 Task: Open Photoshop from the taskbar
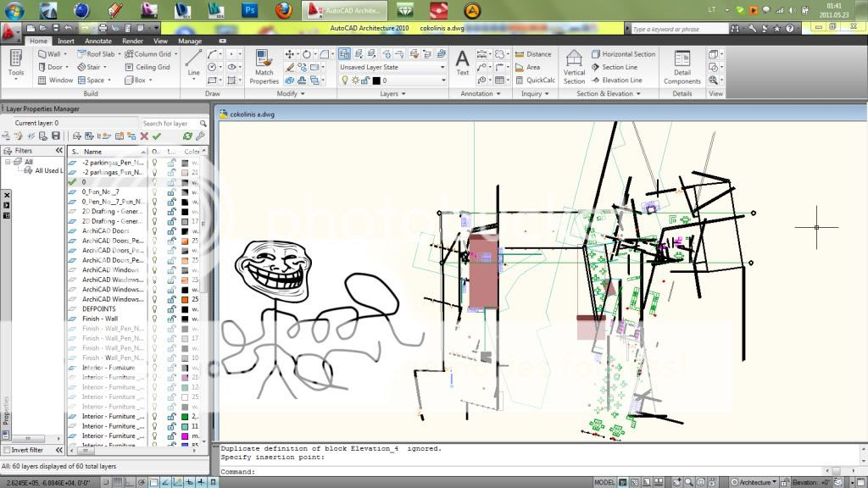tap(250, 10)
